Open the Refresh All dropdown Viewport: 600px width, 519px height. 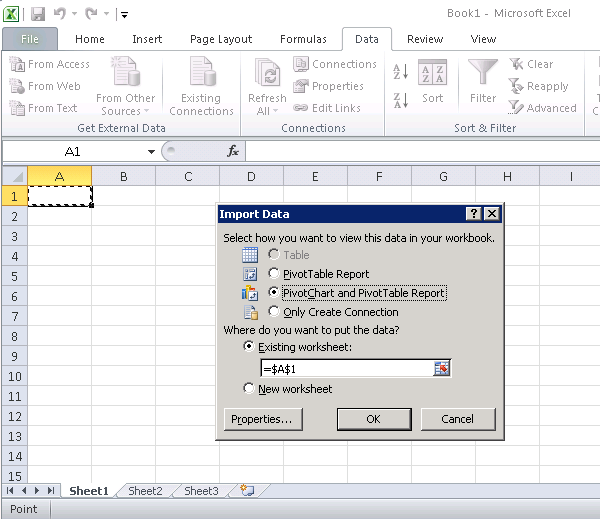(267, 111)
